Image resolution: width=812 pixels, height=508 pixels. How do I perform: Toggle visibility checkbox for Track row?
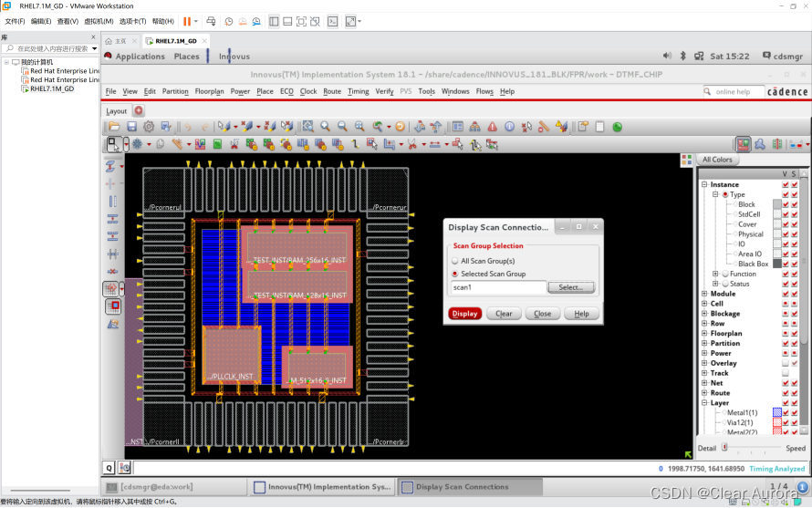pyautogui.click(x=786, y=373)
